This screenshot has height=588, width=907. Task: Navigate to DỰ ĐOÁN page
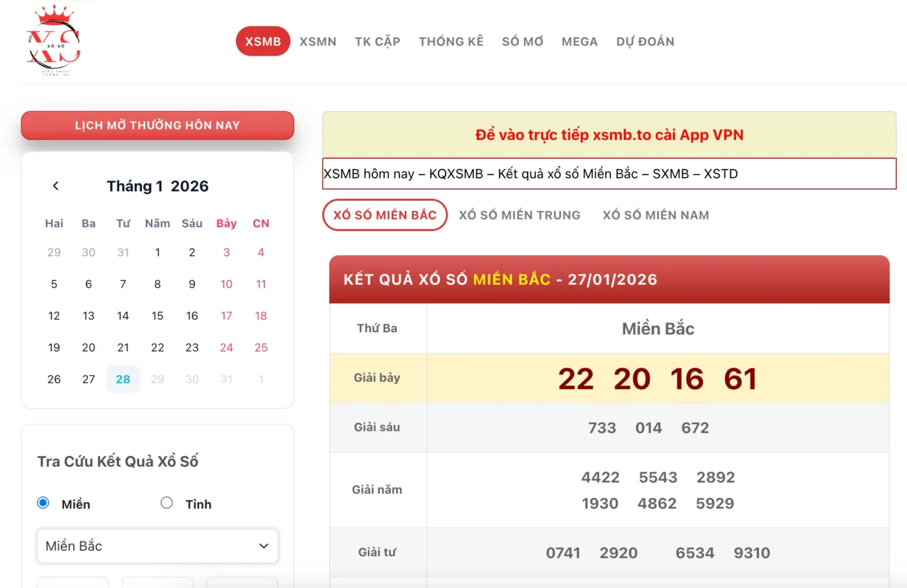[x=645, y=41]
